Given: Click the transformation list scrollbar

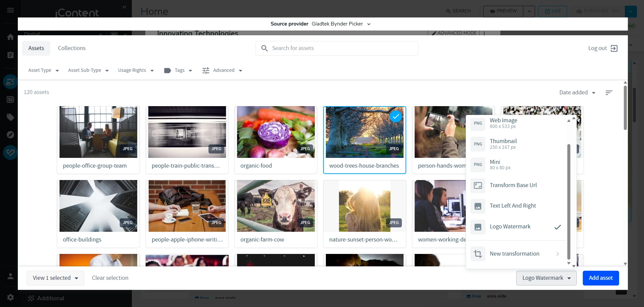Looking at the screenshot, I should tap(569, 202).
